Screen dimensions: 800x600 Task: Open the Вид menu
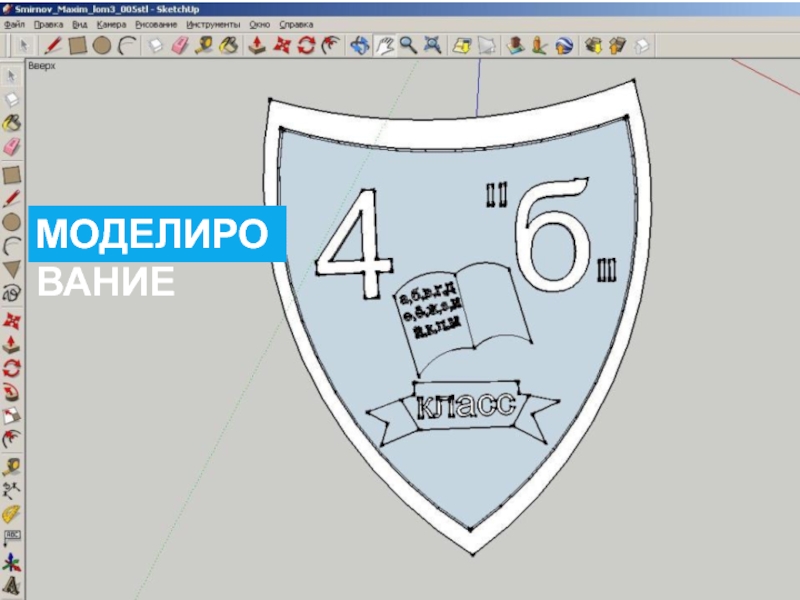pos(80,24)
